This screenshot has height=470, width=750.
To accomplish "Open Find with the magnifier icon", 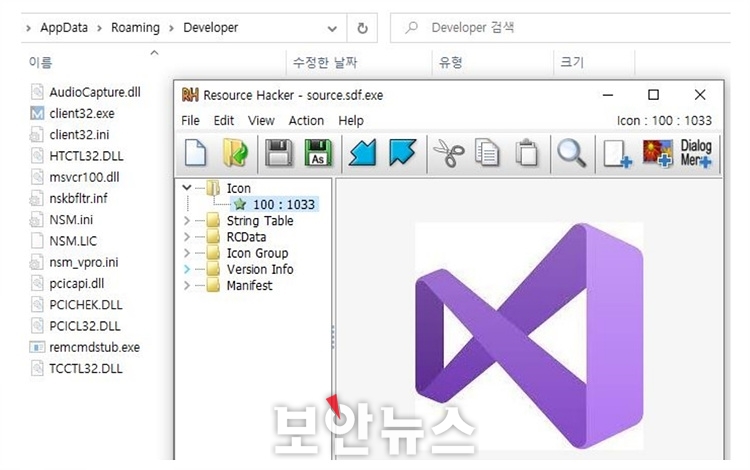I will click(x=571, y=153).
